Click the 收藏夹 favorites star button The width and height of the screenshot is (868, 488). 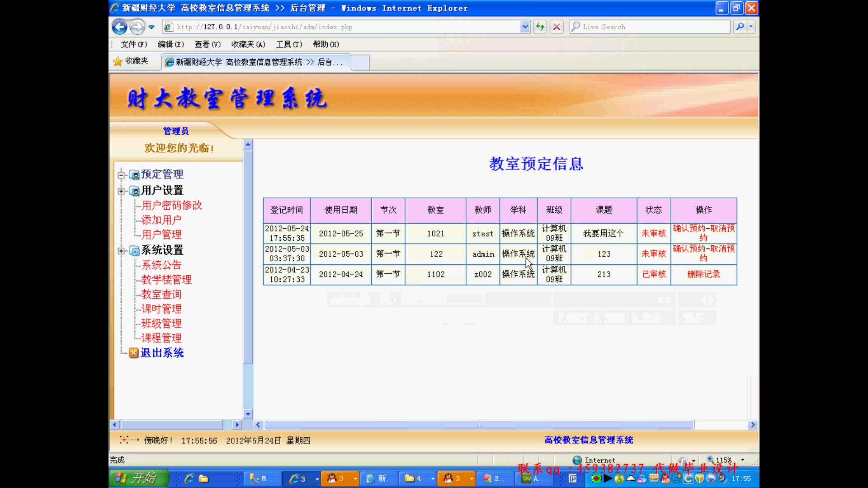131,61
